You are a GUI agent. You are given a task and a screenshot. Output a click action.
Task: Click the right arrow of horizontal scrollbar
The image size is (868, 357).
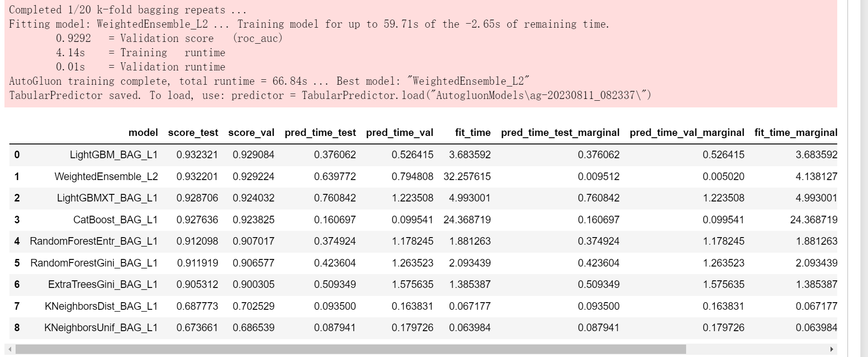tap(831, 349)
